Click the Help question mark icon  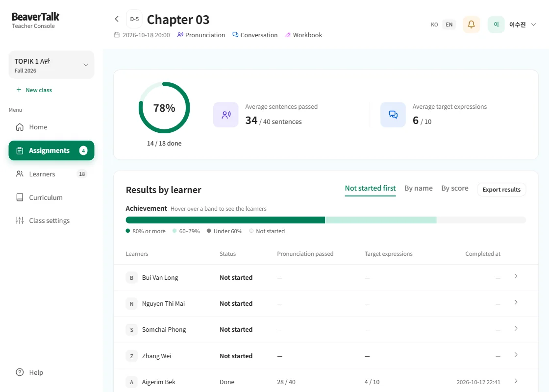pos(20,372)
